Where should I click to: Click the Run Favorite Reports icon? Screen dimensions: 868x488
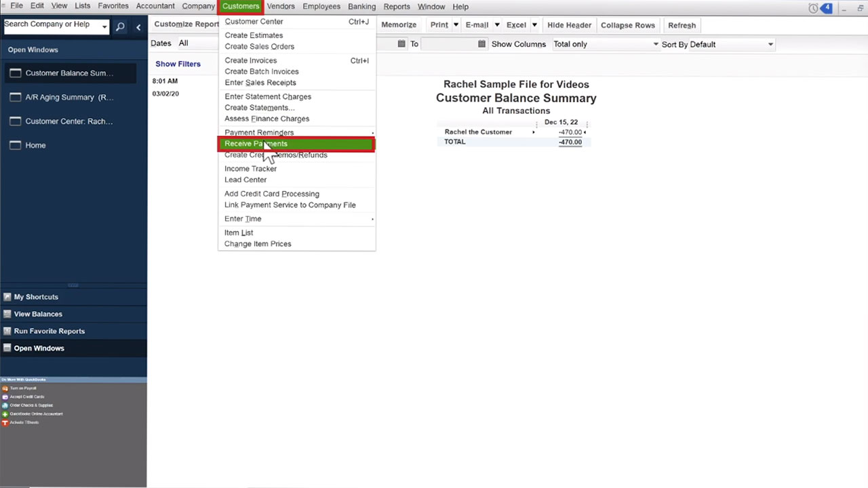tap(7, 331)
